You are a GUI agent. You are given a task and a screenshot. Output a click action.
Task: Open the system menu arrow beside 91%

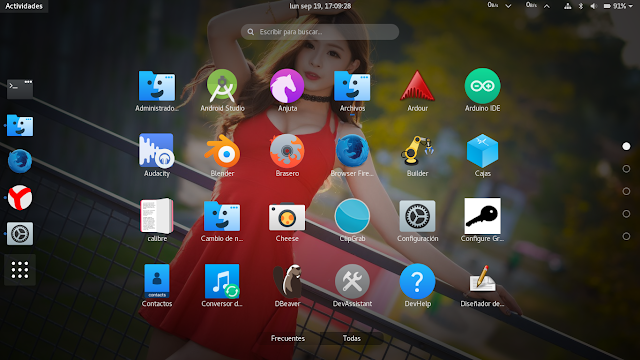(630, 6)
